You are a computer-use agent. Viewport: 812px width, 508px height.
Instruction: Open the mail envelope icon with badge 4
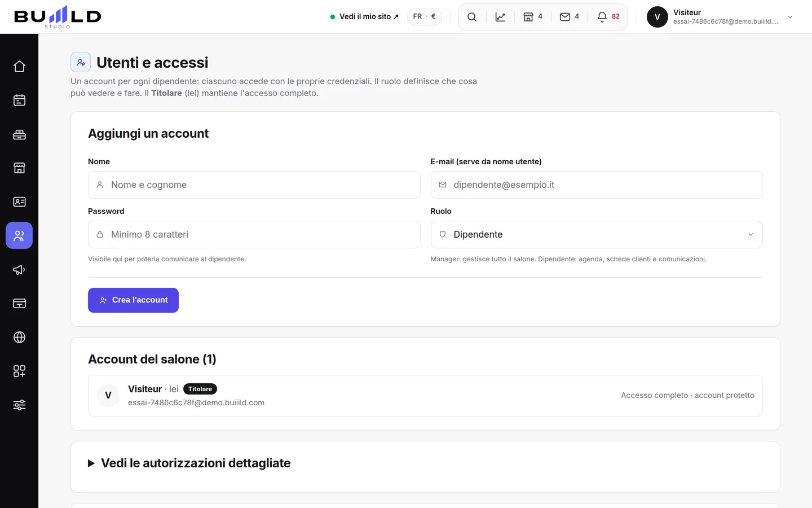[x=570, y=17]
